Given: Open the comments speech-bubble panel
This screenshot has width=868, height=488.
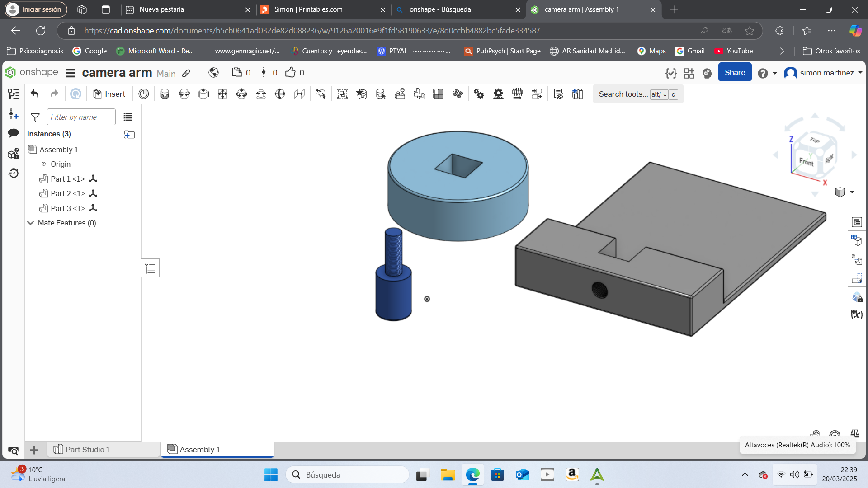Looking at the screenshot, I should click(x=14, y=133).
